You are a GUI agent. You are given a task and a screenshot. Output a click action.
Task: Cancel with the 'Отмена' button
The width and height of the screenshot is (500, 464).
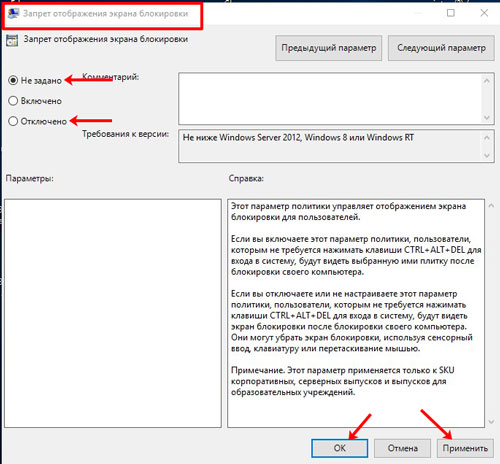(403, 448)
